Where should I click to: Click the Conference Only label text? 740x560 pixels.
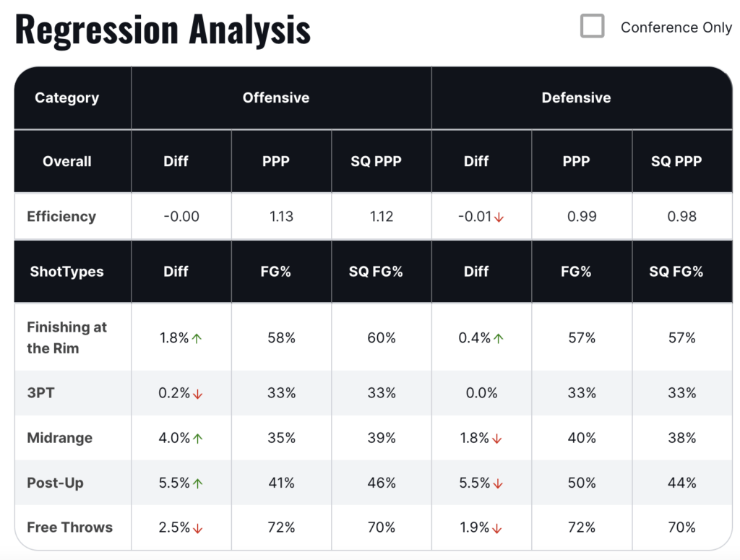point(676,27)
